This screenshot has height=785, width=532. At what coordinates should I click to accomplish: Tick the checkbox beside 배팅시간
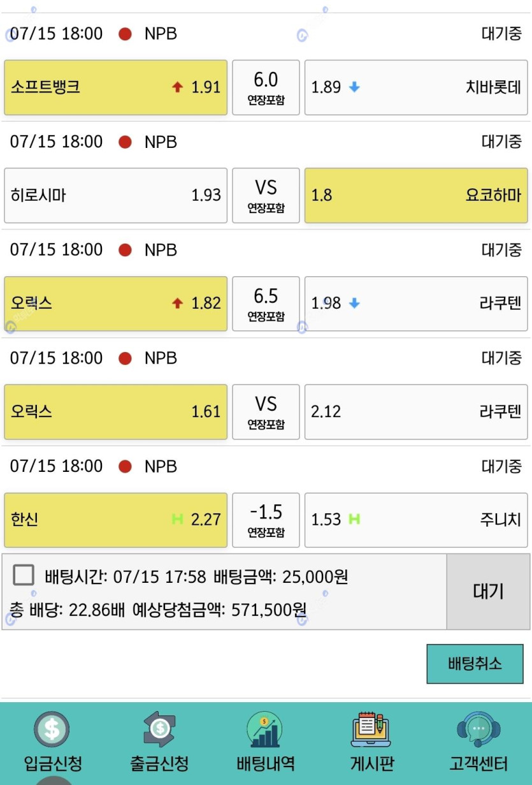pyautogui.click(x=24, y=576)
